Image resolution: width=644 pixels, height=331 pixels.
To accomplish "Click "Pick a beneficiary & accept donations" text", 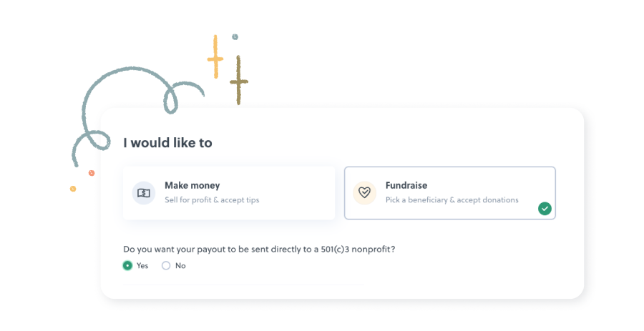I will (452, 200).
